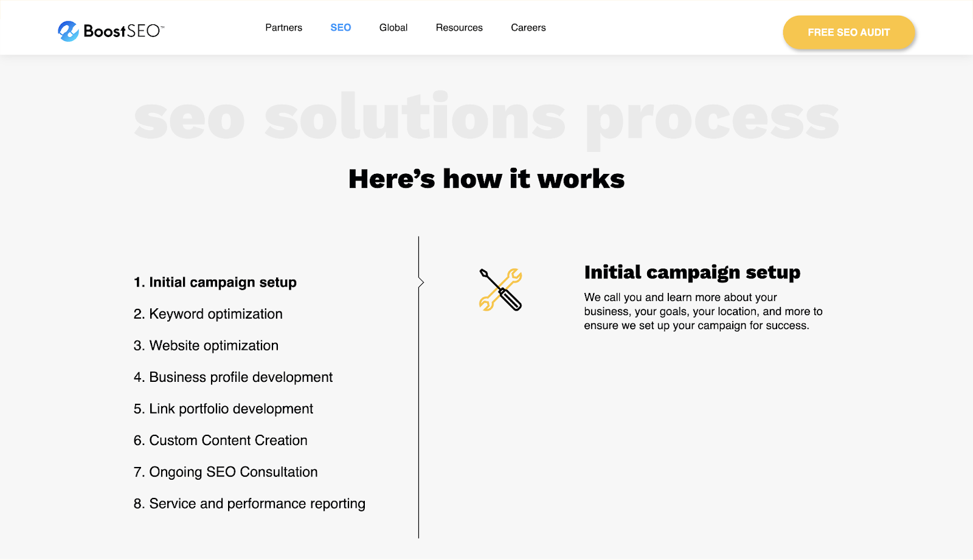Click the FREE SEO AUDIT button
The height and width of the screenshot is (560, 973).
pyautogui.click(x=849, y=32)
